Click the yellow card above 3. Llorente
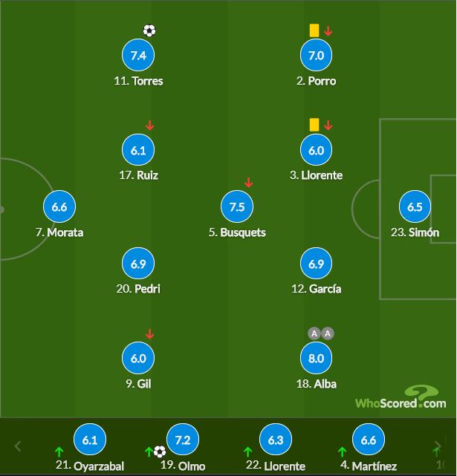The image size is (457, 476). coord(314,125)
